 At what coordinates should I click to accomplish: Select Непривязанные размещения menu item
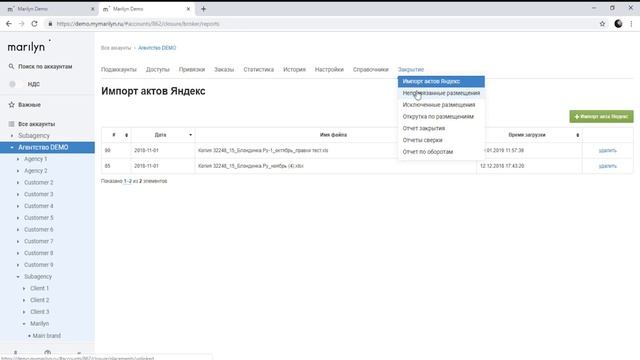point(441,93)
